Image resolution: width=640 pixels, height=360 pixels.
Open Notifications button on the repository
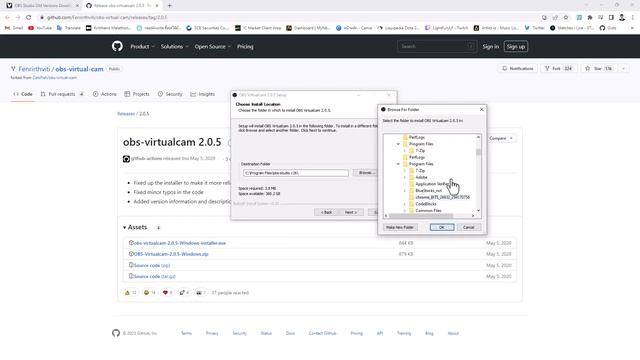click(518, 69)
